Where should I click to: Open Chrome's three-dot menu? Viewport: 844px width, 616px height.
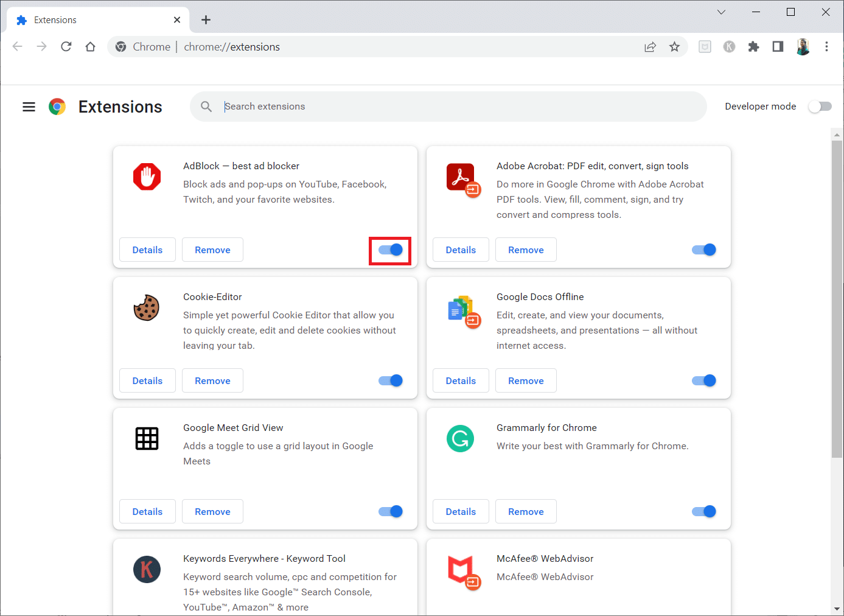coord(826,47)
